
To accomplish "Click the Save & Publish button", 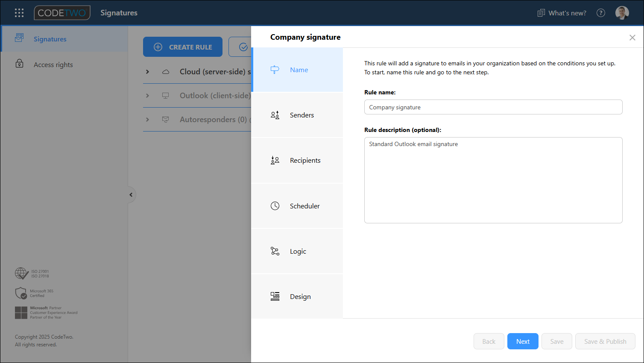I will (605, 341).
